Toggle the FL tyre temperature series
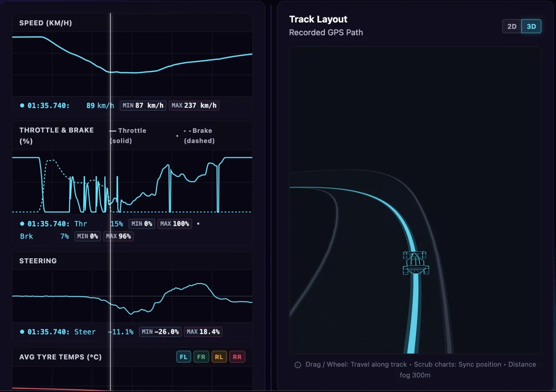This screenshot has width=556, height=392. coord(183,357)
